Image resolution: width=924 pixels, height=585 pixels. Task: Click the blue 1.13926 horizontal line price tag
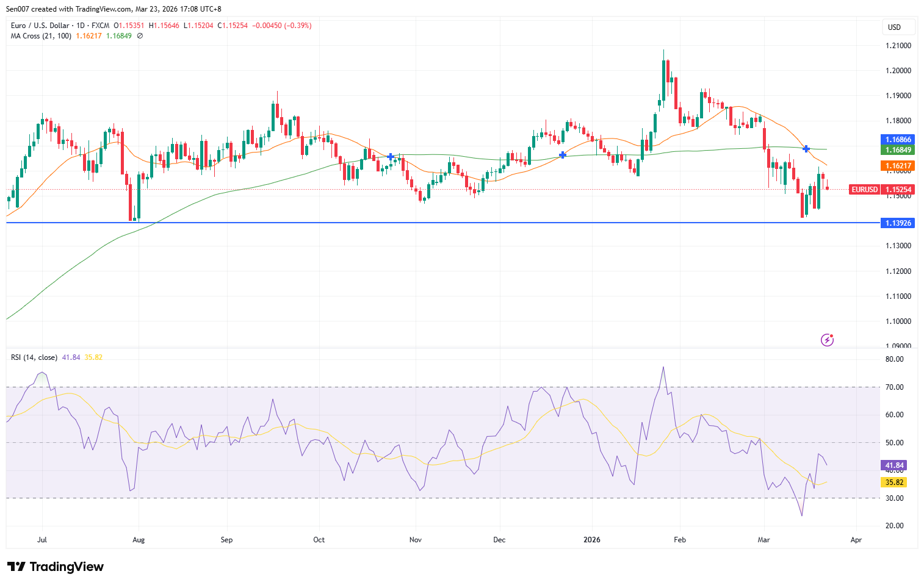(x=898, y=223)
